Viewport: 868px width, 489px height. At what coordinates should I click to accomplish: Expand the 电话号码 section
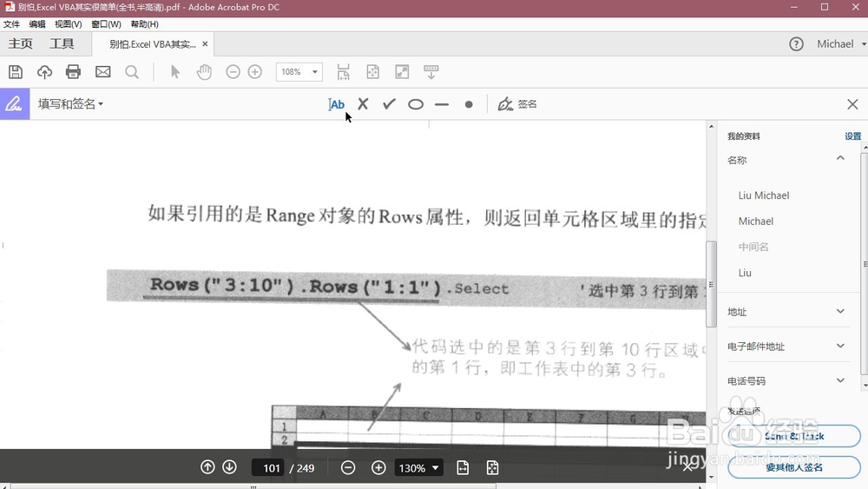(840, 380)
